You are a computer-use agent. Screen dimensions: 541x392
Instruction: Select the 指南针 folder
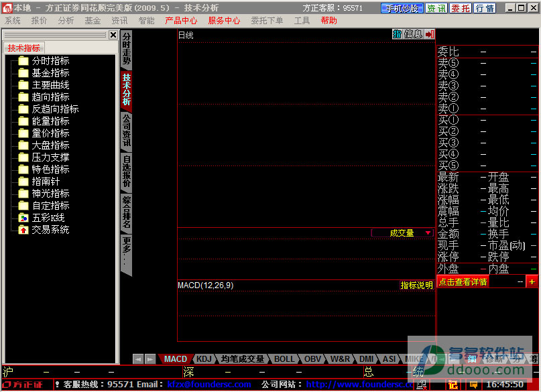coord(39,182)
